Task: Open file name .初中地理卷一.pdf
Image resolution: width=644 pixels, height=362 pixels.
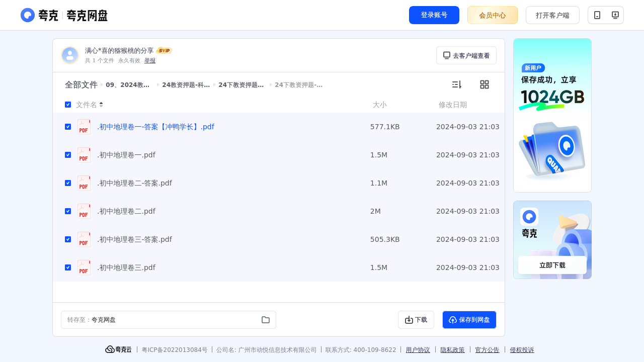Action: tap(126, 155)
